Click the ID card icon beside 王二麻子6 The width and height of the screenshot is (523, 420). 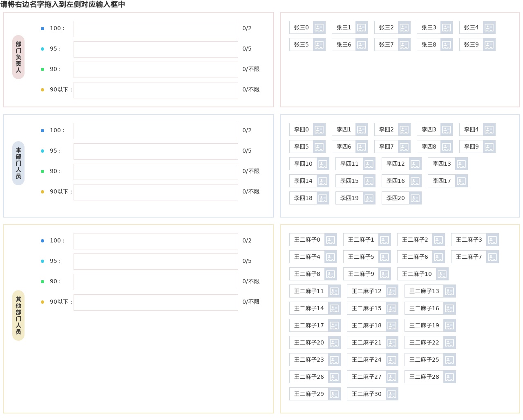coord(438,257)
